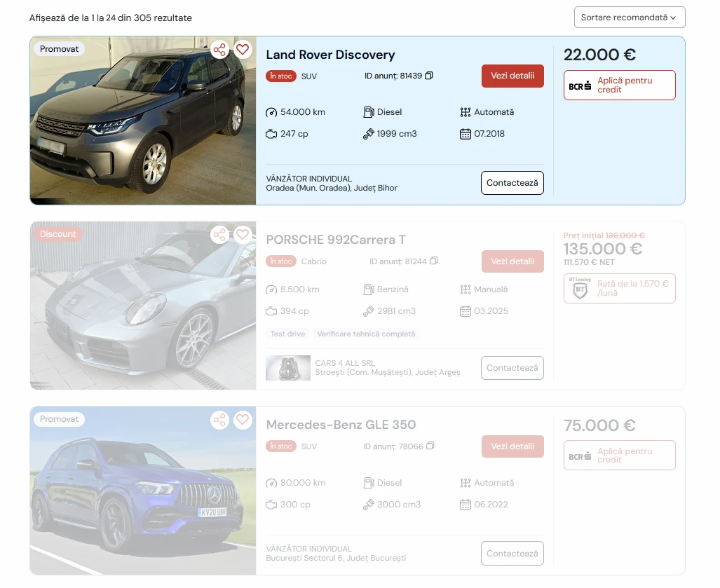Click the 06.2022 date value

(491, 505)
